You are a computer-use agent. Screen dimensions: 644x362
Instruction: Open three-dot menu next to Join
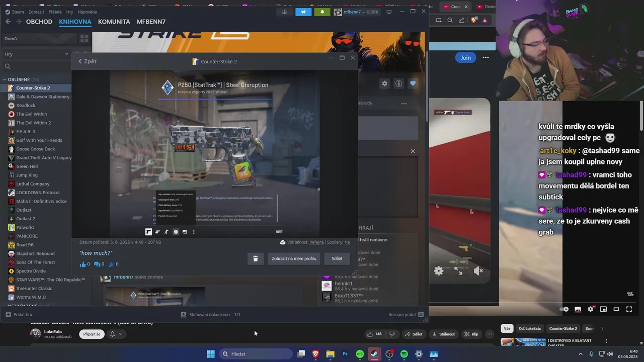click(x=486, y=57)
